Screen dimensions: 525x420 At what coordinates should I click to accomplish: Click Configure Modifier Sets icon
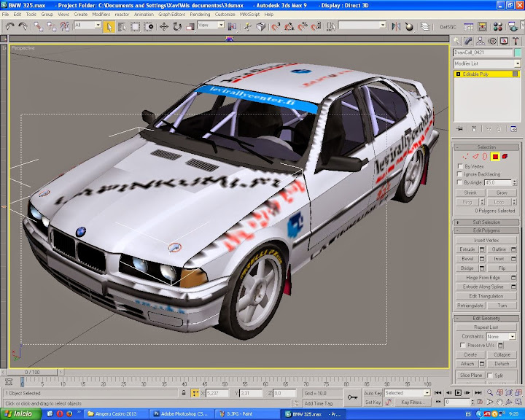513,128
